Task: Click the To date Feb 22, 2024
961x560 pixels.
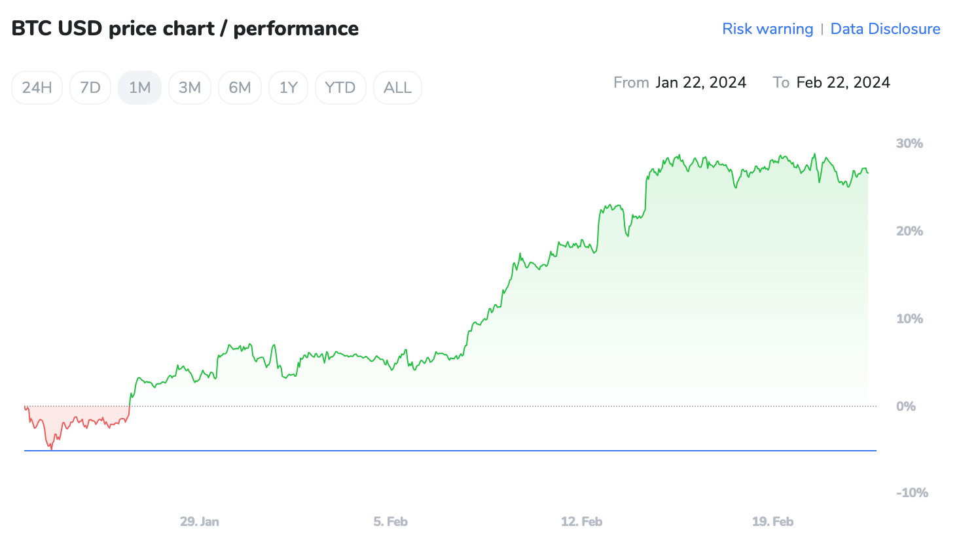Action: click(x=843, y=82)
